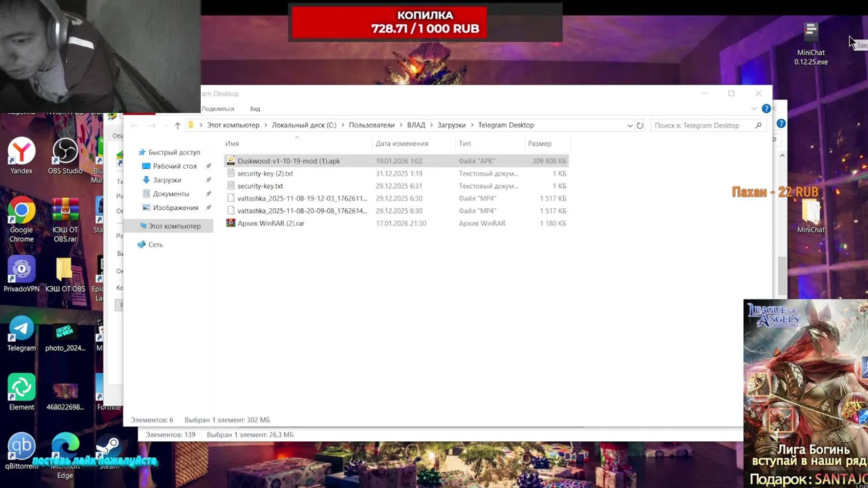Go to Пользователи in breadcrumb path
This screenshot has height=488, width=868.
click(x=372, y=125)
